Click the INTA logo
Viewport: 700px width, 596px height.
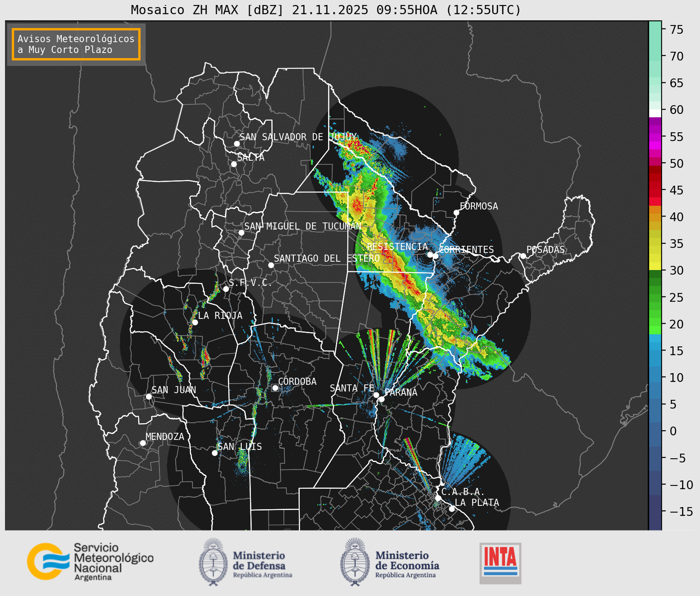tap(500, 563)
